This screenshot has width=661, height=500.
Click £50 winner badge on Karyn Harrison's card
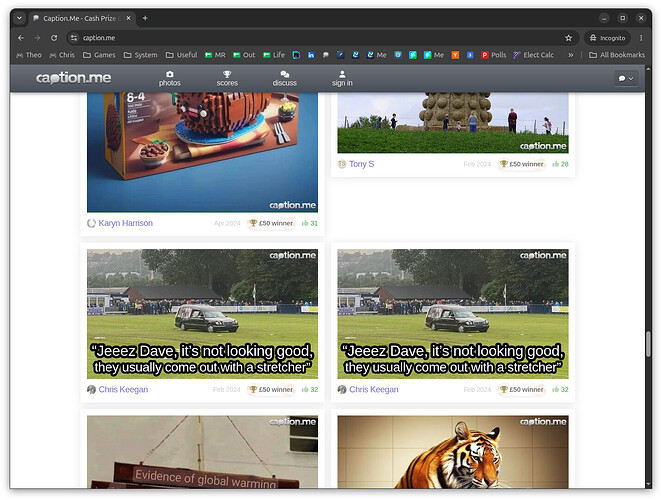click(x=271, y=223)
